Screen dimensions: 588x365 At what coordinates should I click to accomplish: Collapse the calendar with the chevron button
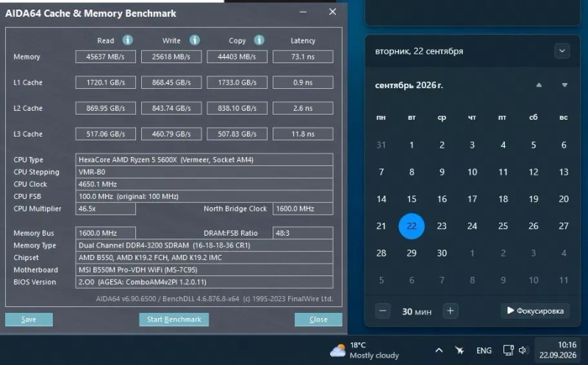pos(562,51)
